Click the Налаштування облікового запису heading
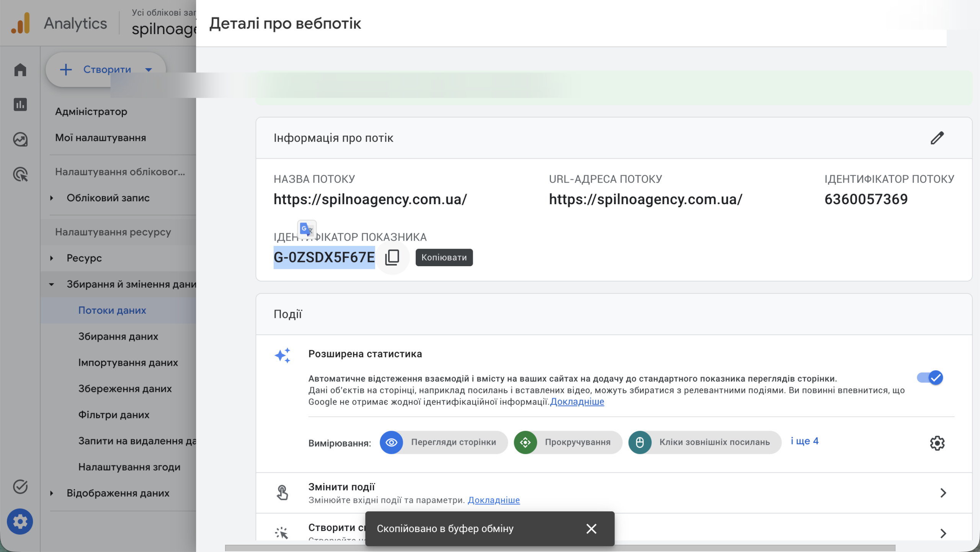Image resolution: width=980 pixels, height=552 pixels. point(120,172)
